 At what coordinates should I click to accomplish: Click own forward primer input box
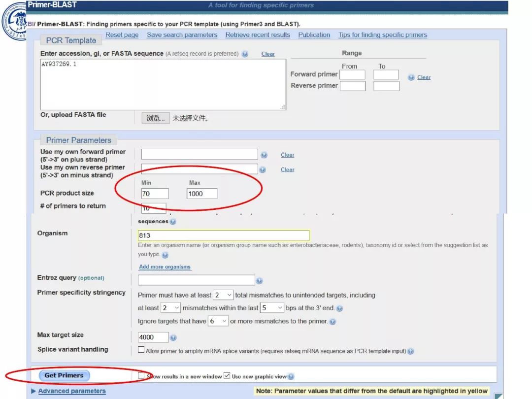[199, 154]
